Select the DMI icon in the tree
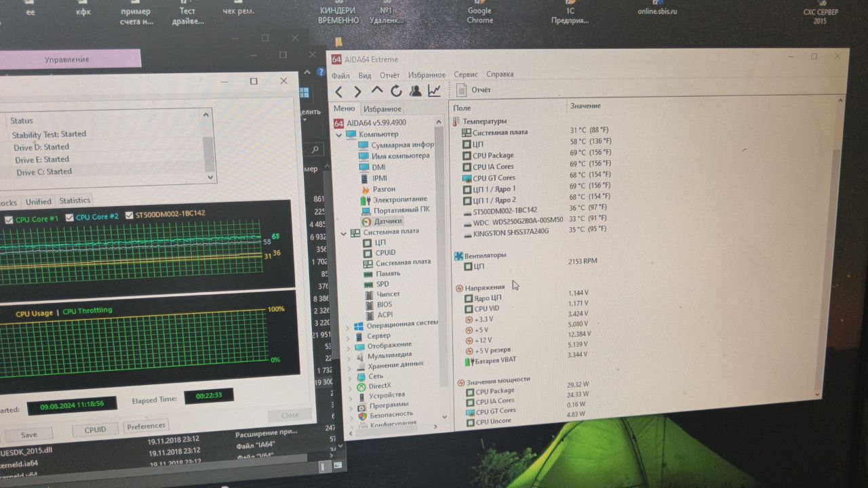 coord(365,167)
